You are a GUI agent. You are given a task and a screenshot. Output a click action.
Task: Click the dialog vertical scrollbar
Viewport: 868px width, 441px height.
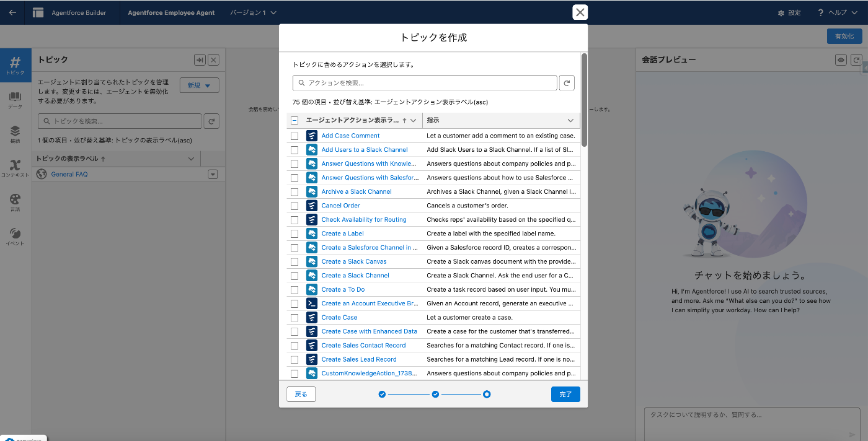(x=584, y=100)
